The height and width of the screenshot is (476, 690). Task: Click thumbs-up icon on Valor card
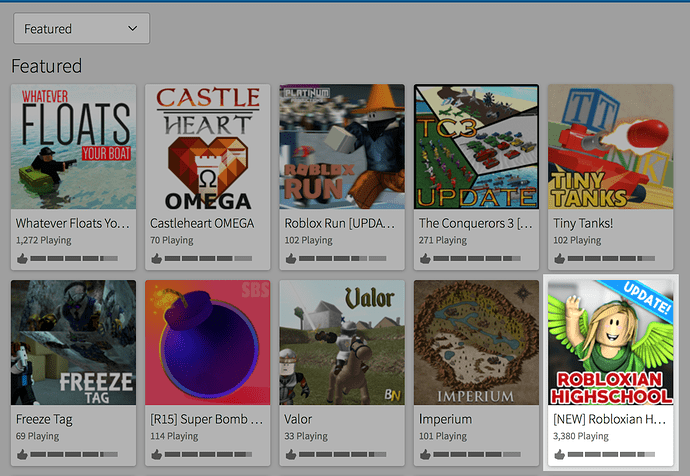point(290,454)
